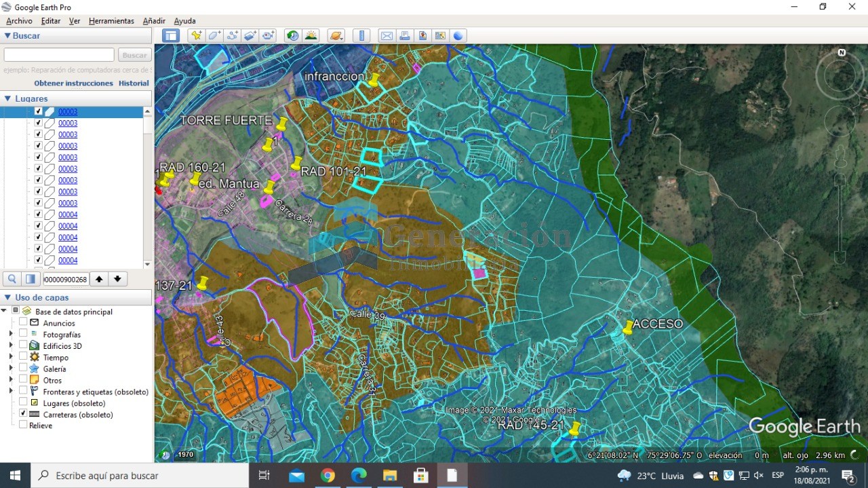This screenshot has width=868, height=488.
Task: Enable the Edificios 3D layer checkbox
Action: pos(24,345)
